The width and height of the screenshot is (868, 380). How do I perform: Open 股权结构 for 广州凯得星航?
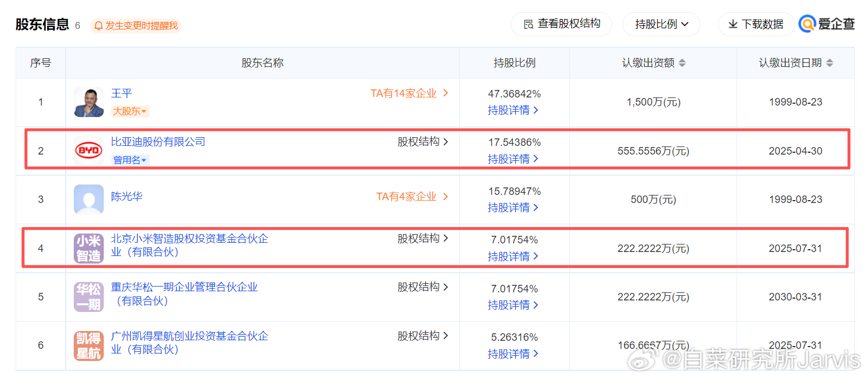pyautogui.click(x=423, y=336)
